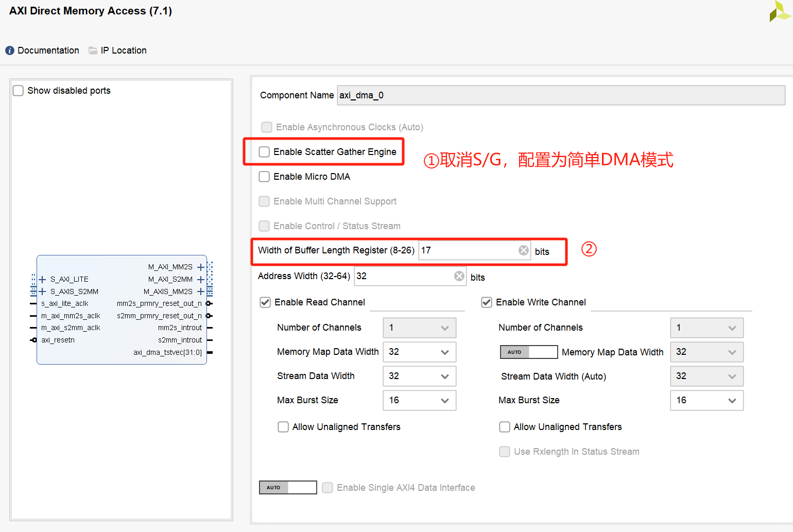This screenshot has width=793, height=532.
Task: Click the IP Location folder icon
Action: [93, 50]
